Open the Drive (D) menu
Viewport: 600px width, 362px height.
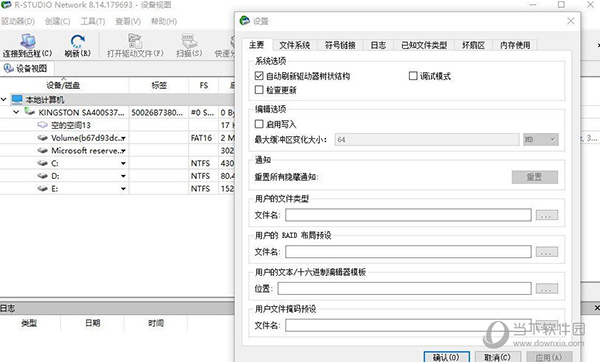(18, 21)
